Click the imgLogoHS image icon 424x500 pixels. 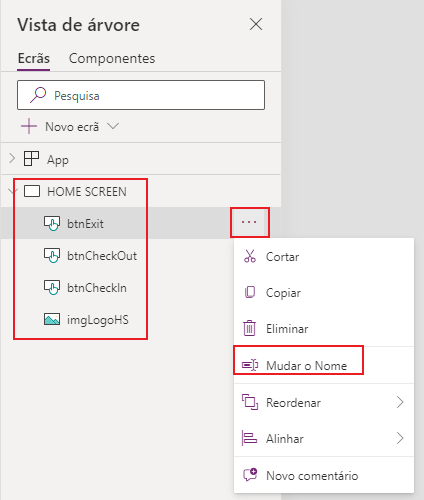(x=52, y=319)
